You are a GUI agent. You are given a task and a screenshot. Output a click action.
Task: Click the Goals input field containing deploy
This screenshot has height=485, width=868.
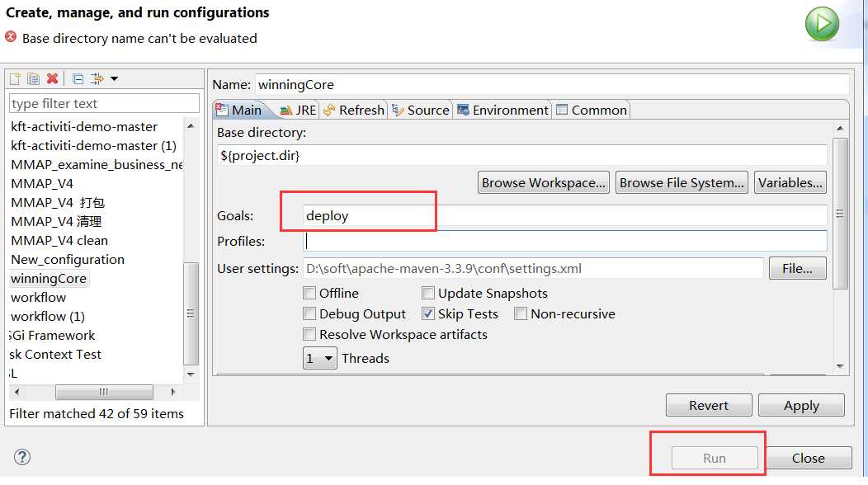(565, 215)
